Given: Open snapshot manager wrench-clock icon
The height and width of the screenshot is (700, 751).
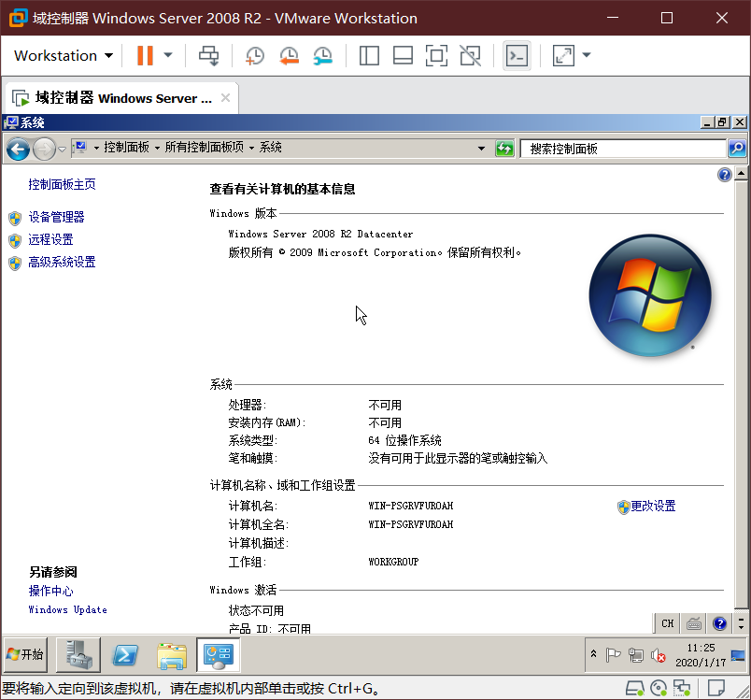Looking at the screenshot, I should coord(323,55).
